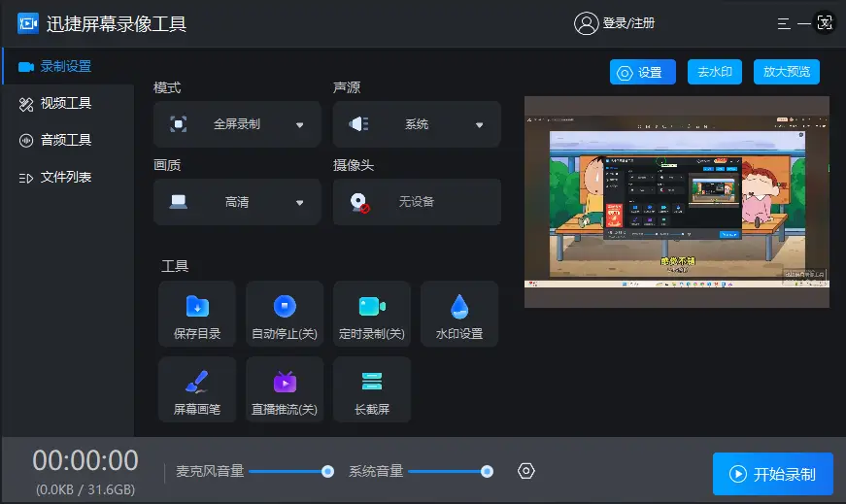Toggle 定时录制 scheduled recording option

pyautogui.click(x=372, y=319)
